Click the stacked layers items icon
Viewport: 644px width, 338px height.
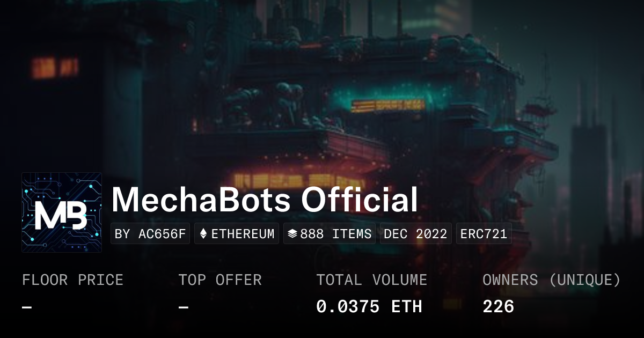coord(292,234)
